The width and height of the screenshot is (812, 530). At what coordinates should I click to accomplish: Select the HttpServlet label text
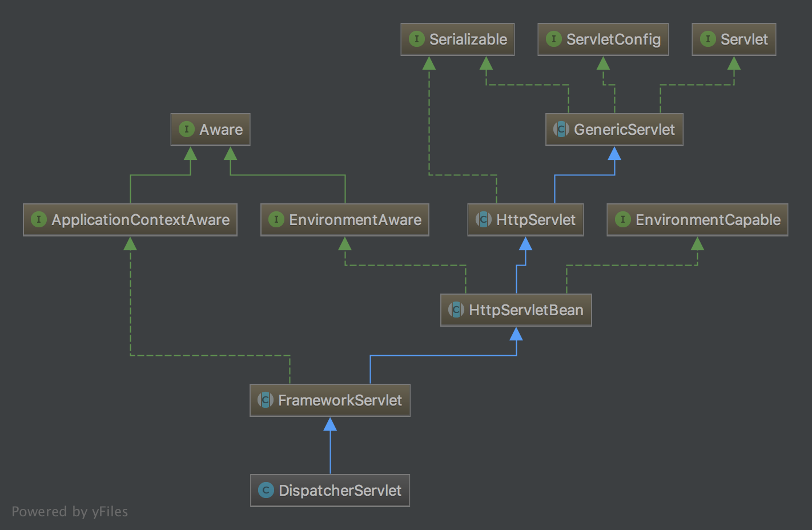click(536, 220)
